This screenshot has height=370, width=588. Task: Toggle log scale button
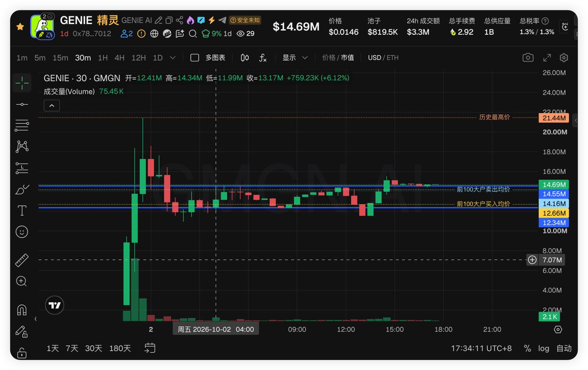(543, 348)
